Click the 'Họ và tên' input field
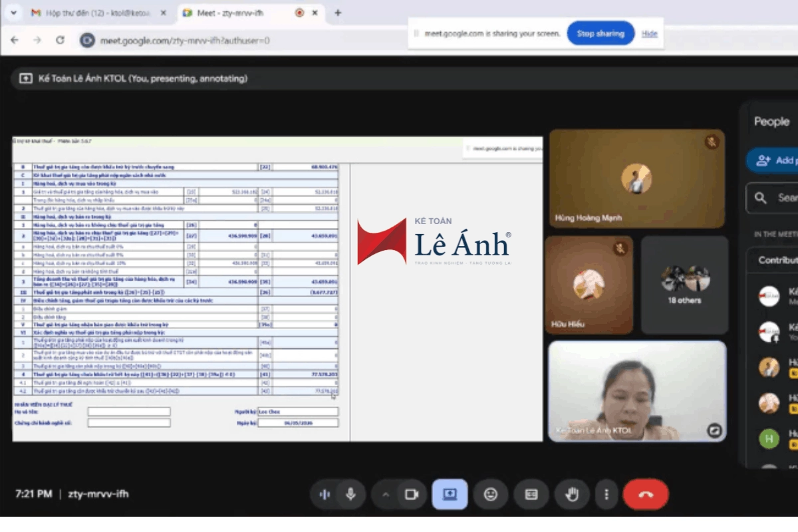 [129, 412]
